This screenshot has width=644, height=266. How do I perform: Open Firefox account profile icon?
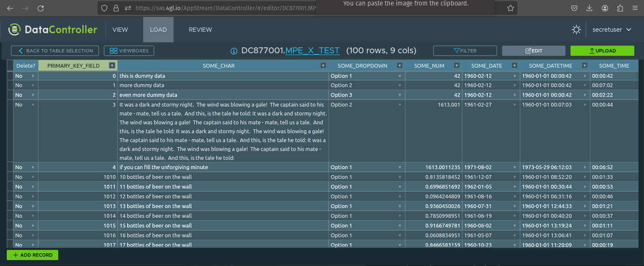(x=605, y=8)
